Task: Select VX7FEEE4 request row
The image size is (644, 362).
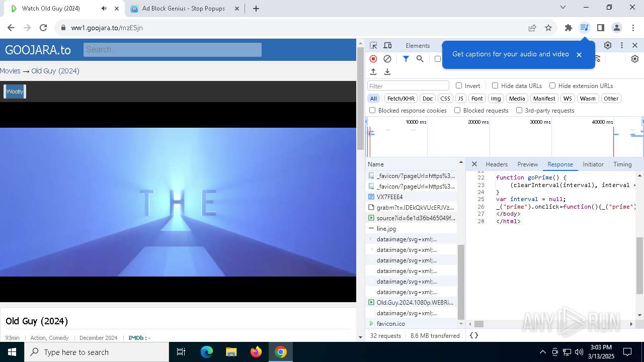Action: (412, 197)
